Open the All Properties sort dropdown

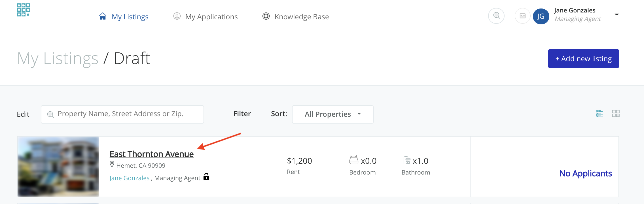(332, 114)
